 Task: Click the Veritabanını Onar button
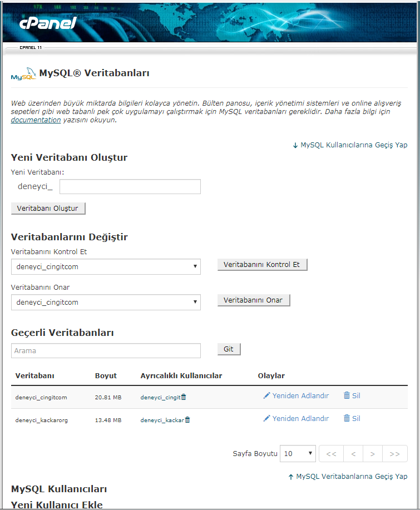pos(254,300)
